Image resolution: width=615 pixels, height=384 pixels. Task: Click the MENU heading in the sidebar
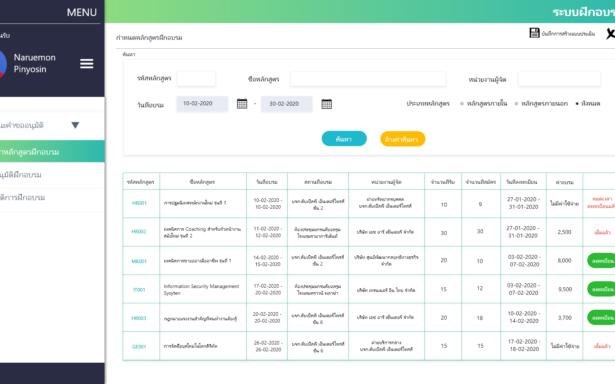click(x=82, y=13)
